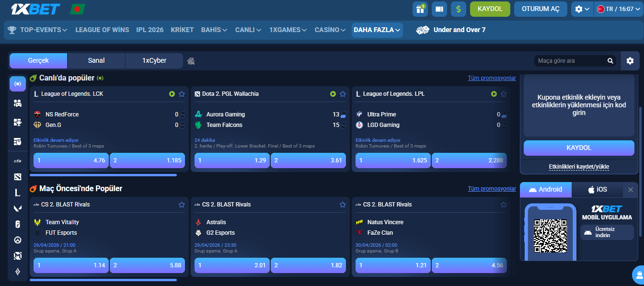Viewport: 644px width, 286px height.
Task: Open the IPL 2026 menu item
Action: [150, 30]
